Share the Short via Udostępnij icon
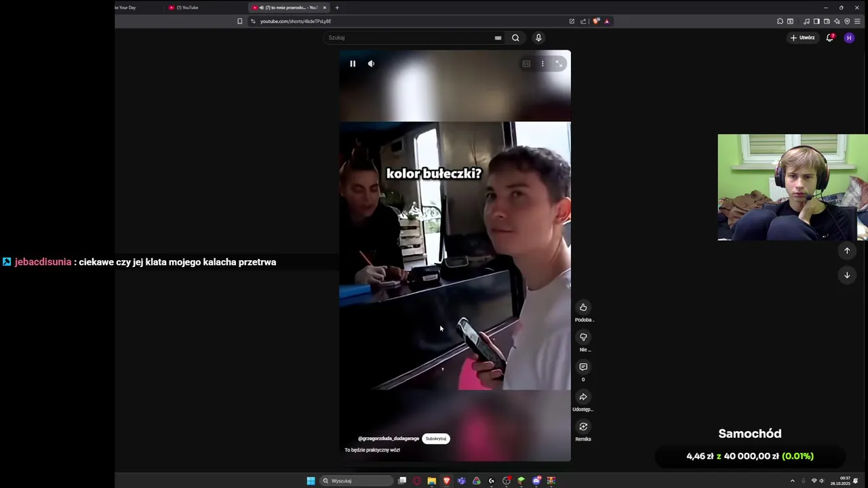 point(583,397)
